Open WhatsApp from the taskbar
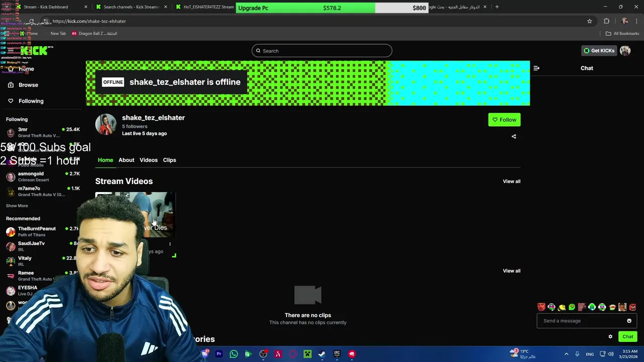The image size is (644, 362). 233,354
